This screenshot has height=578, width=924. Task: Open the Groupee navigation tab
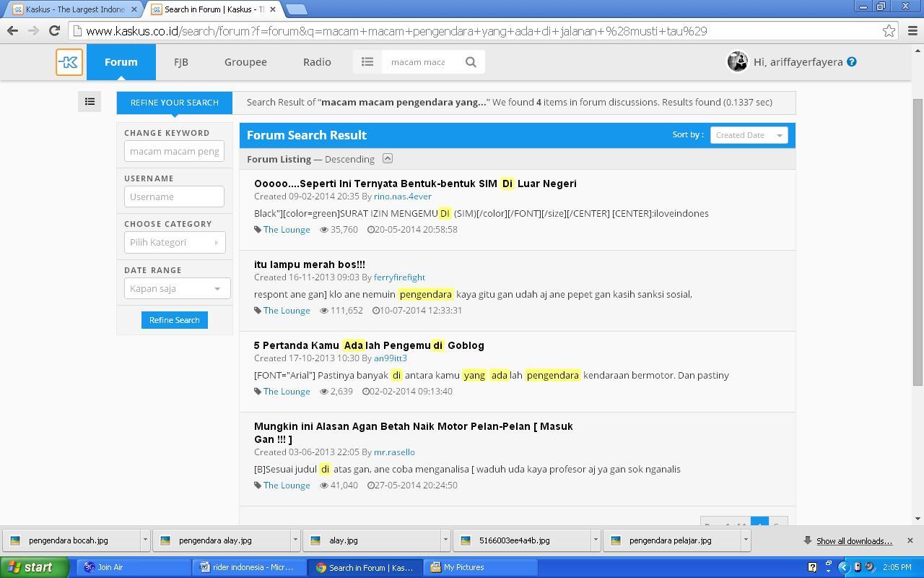click(245, 62)
